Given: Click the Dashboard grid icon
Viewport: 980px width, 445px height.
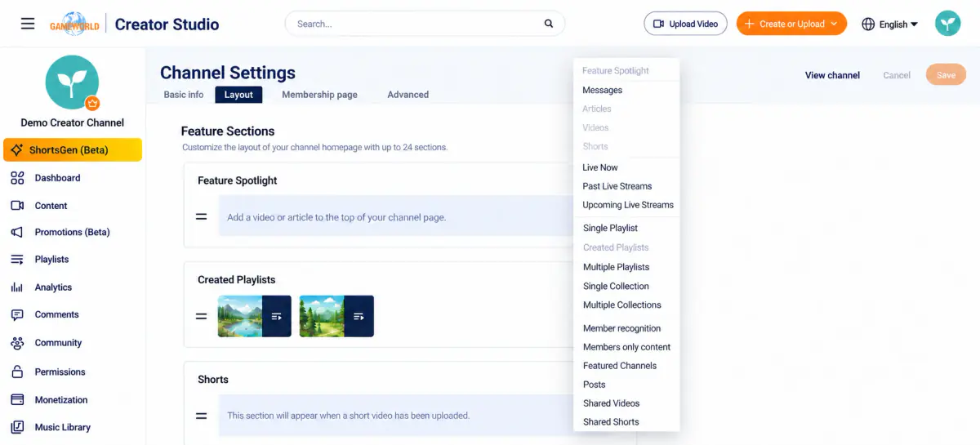Looking at the screenshot, I should pos(17,178).
